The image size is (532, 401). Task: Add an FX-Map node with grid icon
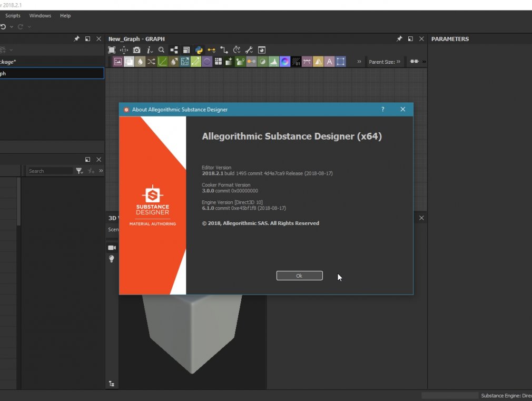[x=218, y=62]
